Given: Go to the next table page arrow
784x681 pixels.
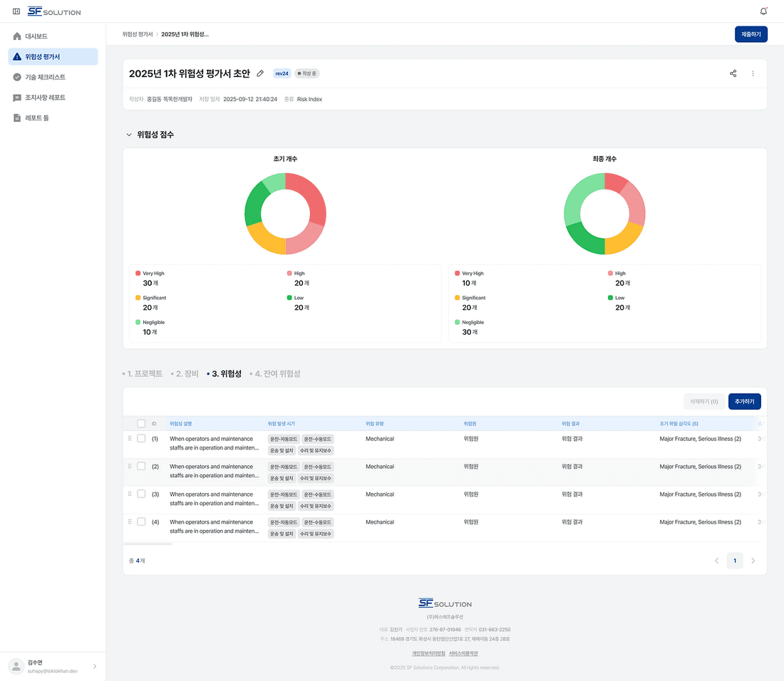Looking at the screenshot, I should point(753,561).
